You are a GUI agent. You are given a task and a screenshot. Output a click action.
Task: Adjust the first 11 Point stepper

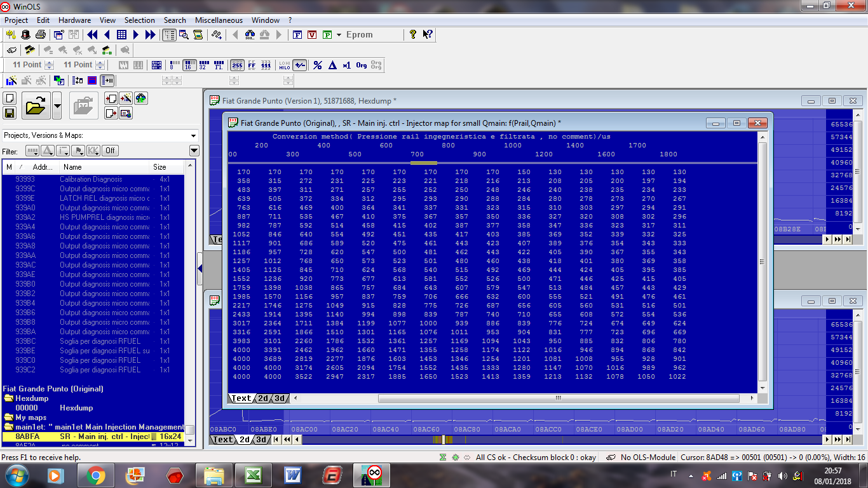point(48,65)
